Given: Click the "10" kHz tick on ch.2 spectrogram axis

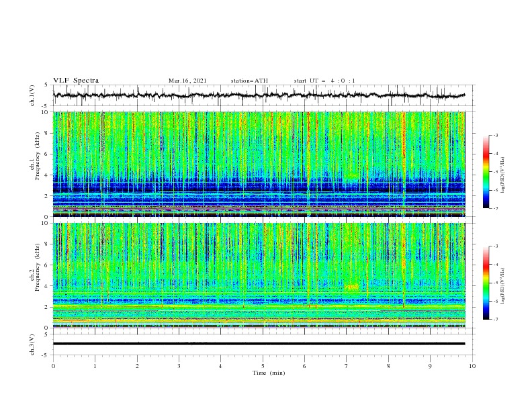Looking at the screenshot, I should click(x=46, y=223).
